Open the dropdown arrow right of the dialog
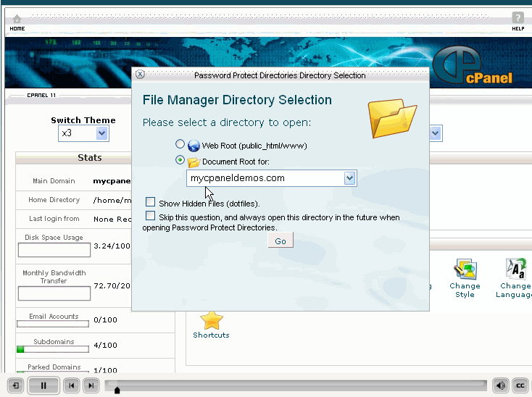 coord(436,133)
